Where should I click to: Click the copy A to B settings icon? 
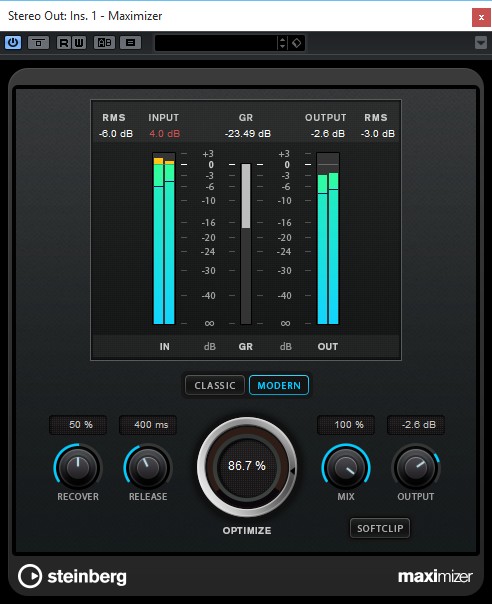click(130, 43)
